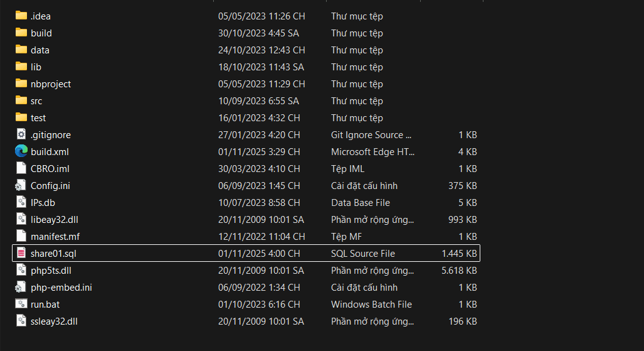Select the build folder name
The height and width of the screenshot is (351, 644).
click(x=41, y=33)
